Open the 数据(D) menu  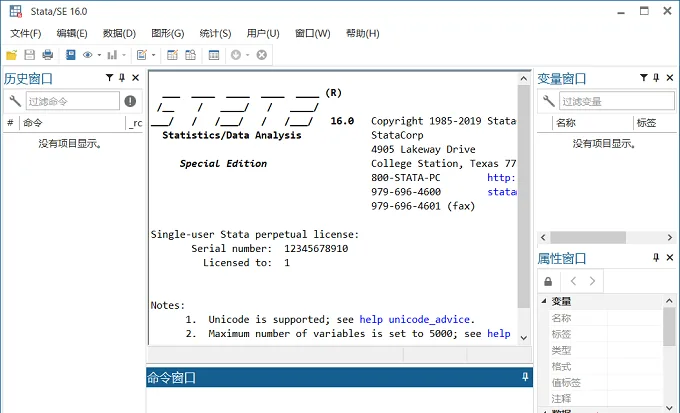pyautogui.click(x=119, y=33)
